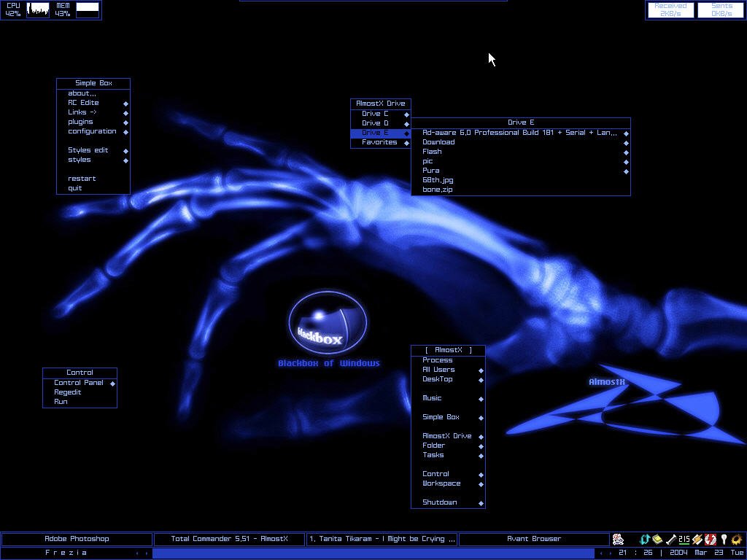Image resolution: width=747 pixels, height=560 pixels.
Task: Switch to Avant Browser on the taskbar
Action: [x=534, y=539]
